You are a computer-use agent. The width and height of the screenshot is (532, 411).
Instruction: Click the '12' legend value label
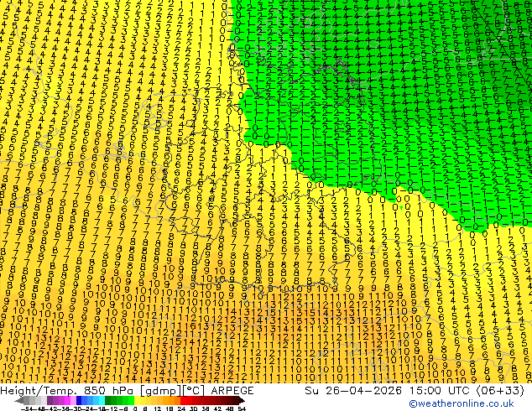(158, 409)
